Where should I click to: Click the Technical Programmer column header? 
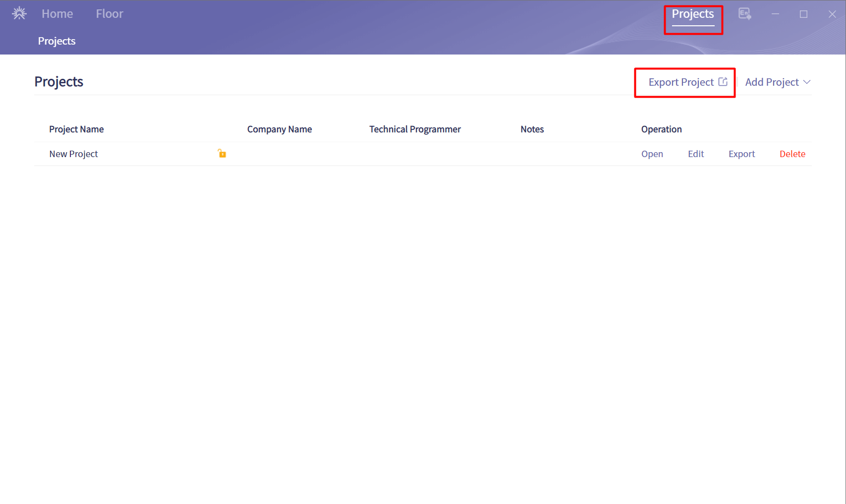coord(415,129)
